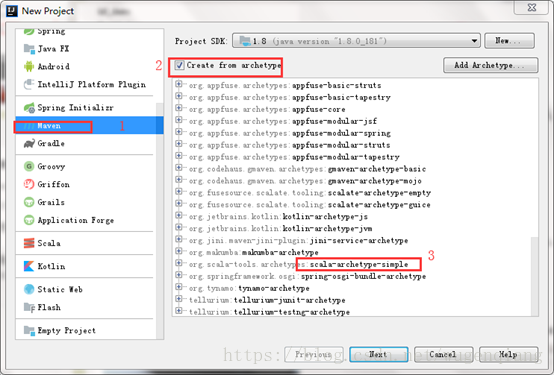This screenshot has width=554, height=375.
Task: Select makumba-archetype row
Action: [x=253, y=252]
